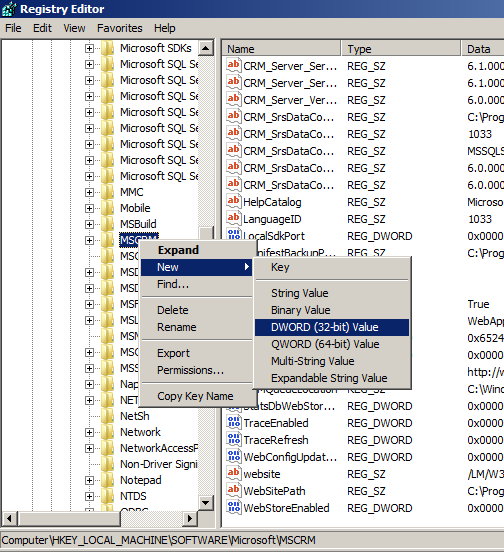Open the File menu
This screenshot has width=504, height=552.
pyautogui.click(x=13, y=28)
